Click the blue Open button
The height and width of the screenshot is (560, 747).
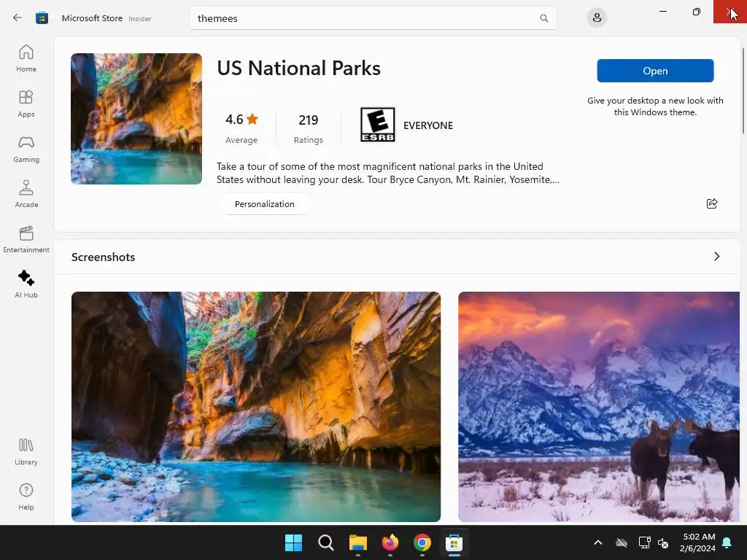pyautogui.click(x=655, y=71)
